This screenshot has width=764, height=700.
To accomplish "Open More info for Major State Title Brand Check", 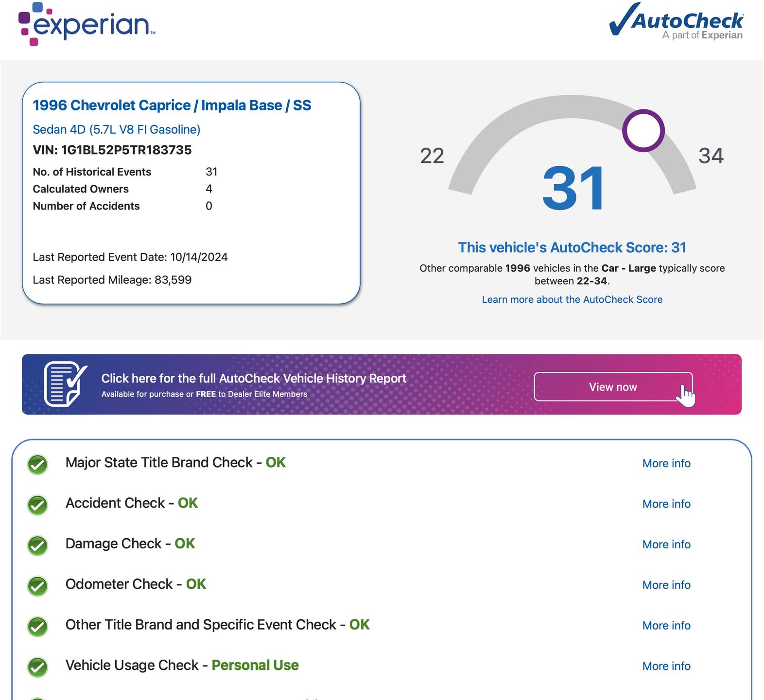I will coord(666,463).
